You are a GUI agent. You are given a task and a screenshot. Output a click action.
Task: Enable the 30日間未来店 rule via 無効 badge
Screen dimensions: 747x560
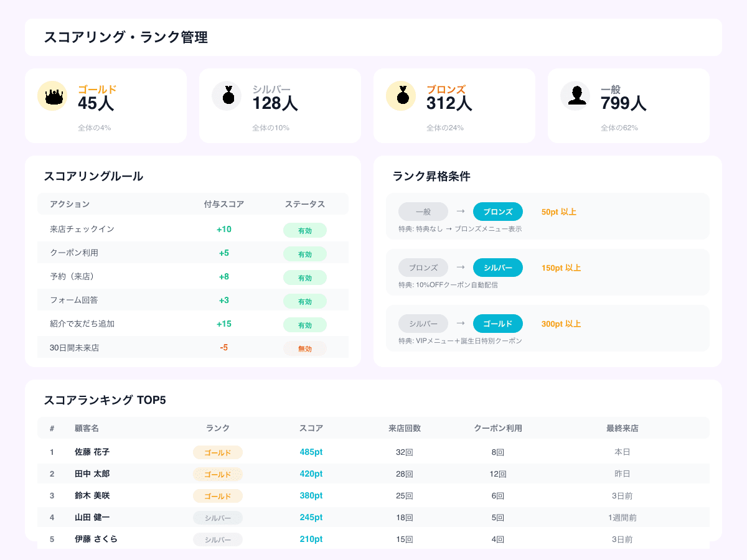pos(305,348)
